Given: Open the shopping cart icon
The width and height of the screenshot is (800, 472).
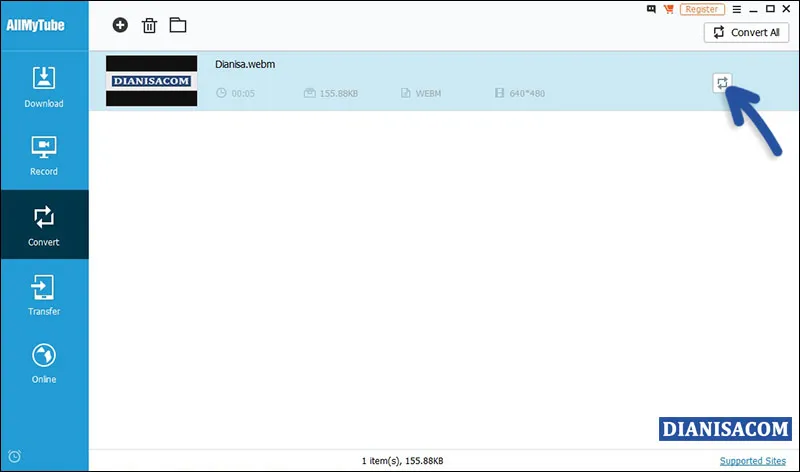Looking at the screenshot, I should 668,9.
